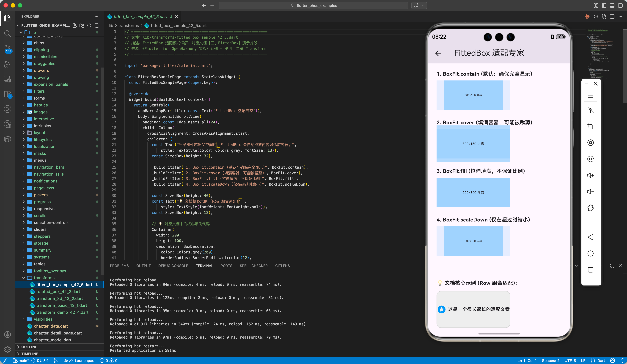
Task: Open rotated_box_42_3.dart file
Action: pos(58,292)
